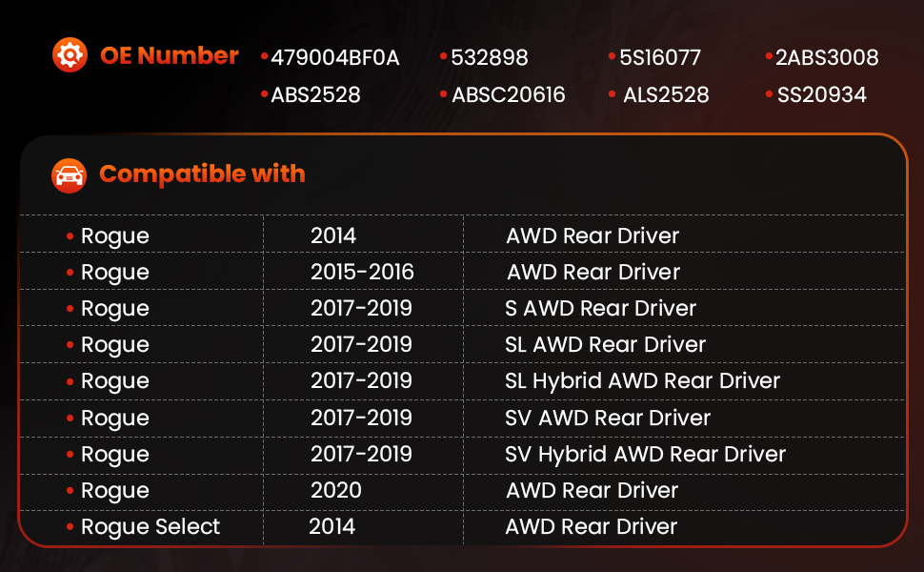Select OE number 479004BF0A
Viewport: 924px width, 572px height.
[x=334, y=58]
